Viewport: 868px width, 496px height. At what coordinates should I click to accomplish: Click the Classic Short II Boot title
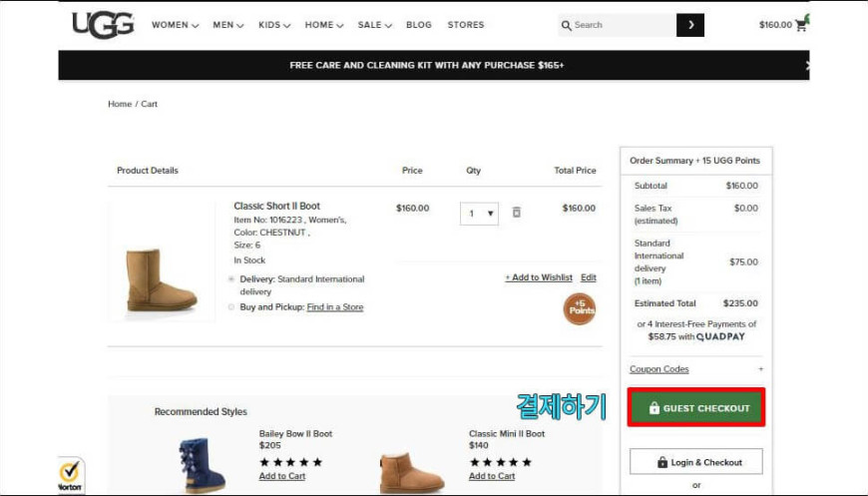click(x=276, y=206)
